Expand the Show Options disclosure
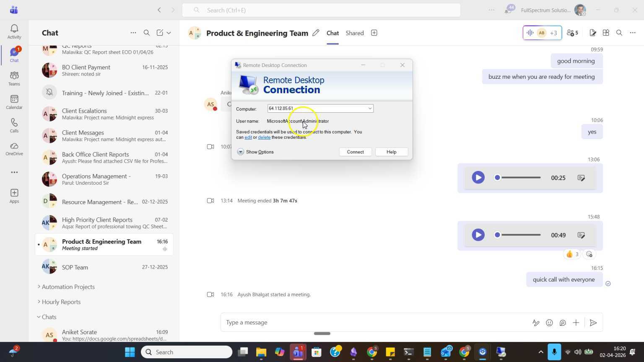The image size is (644, 362). coord(241,152)
